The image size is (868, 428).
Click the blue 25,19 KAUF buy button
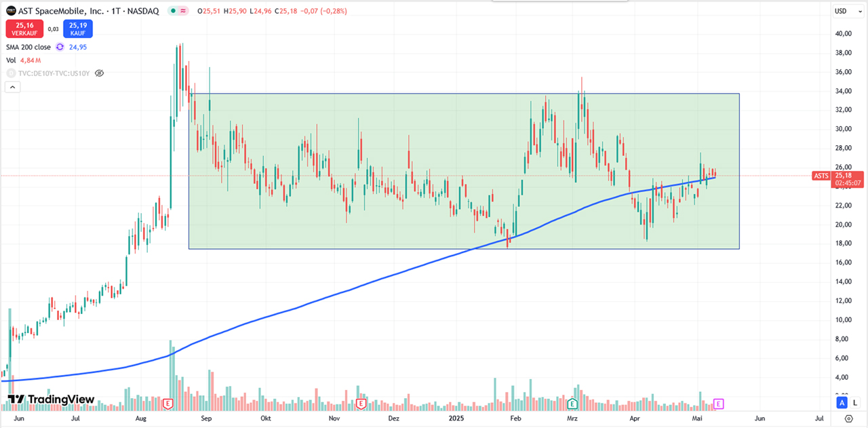(x=78, y=28)
